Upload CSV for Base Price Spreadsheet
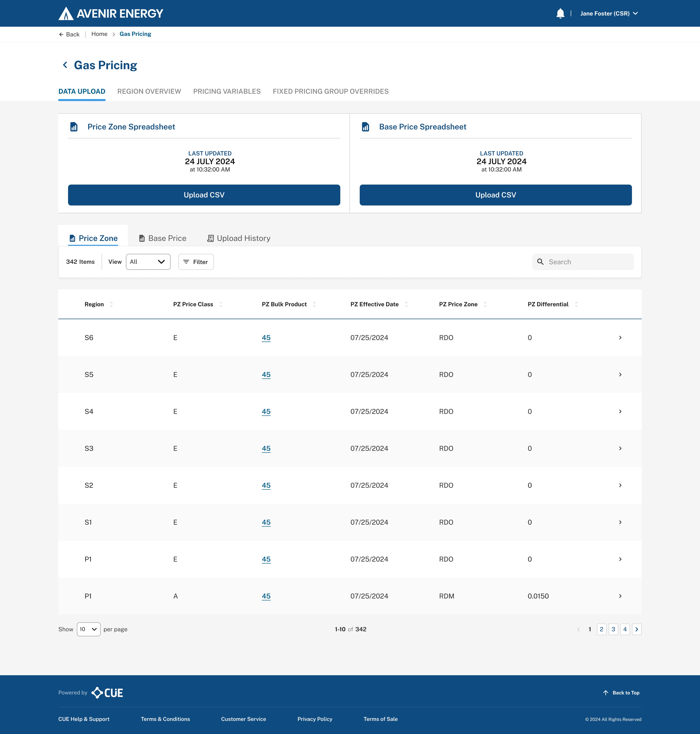 [x=495, y=195]
